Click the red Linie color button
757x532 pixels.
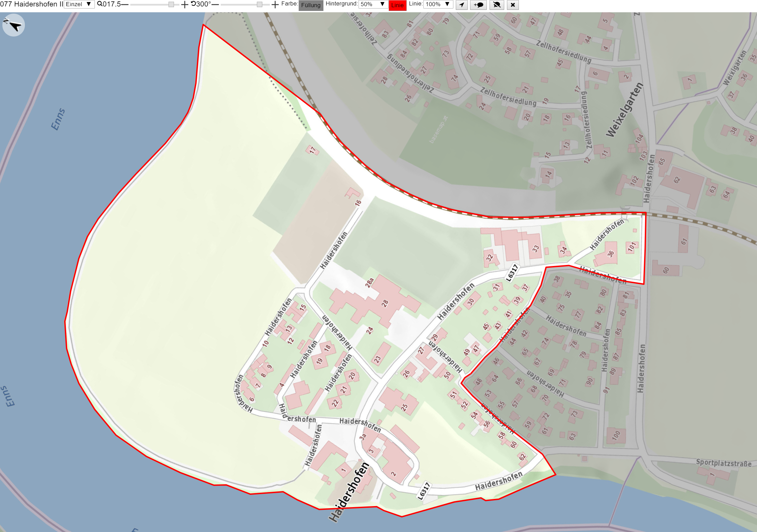click(x=397, y=5)
